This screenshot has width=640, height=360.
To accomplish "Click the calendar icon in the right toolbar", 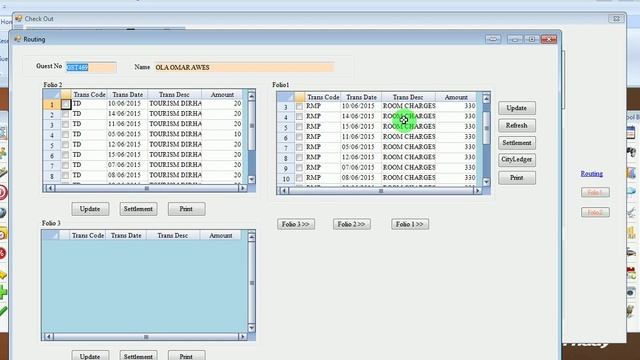I will tap(631, 133).
